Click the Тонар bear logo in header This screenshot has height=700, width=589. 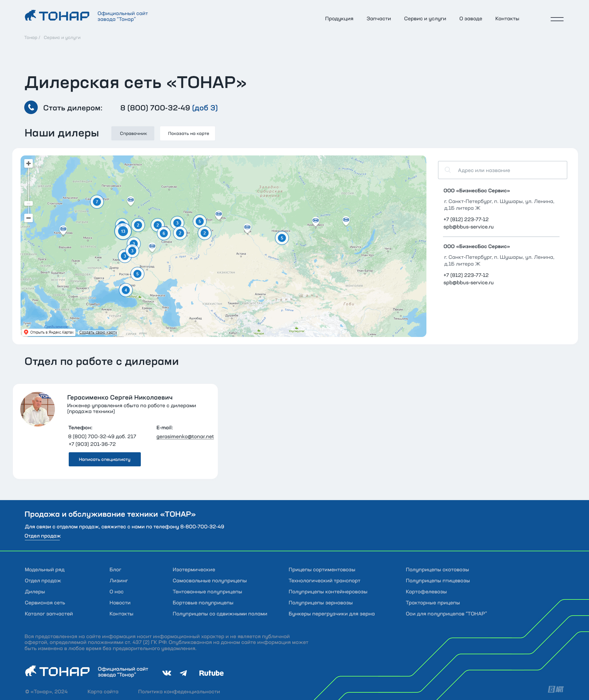[x=57, y=16]
